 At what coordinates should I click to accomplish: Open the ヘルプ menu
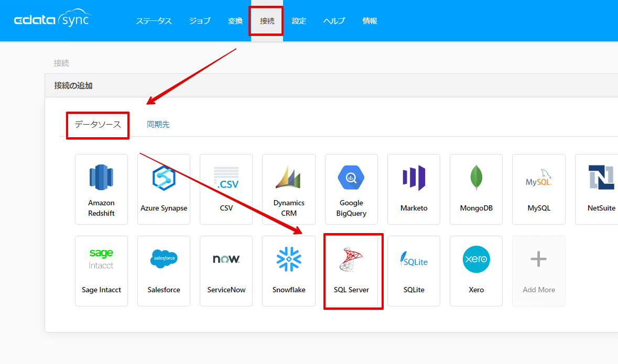click(334, 21)
